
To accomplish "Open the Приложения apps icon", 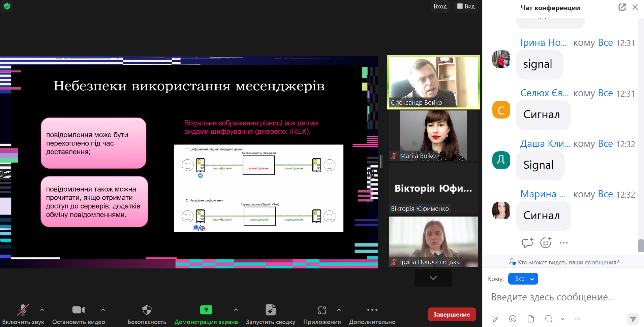I will [x=322, y=310].
